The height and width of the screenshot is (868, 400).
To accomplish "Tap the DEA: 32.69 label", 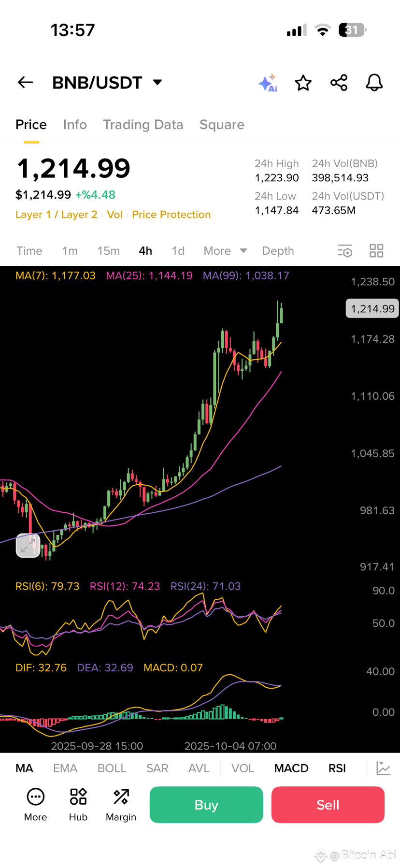I will click(105, 668).
